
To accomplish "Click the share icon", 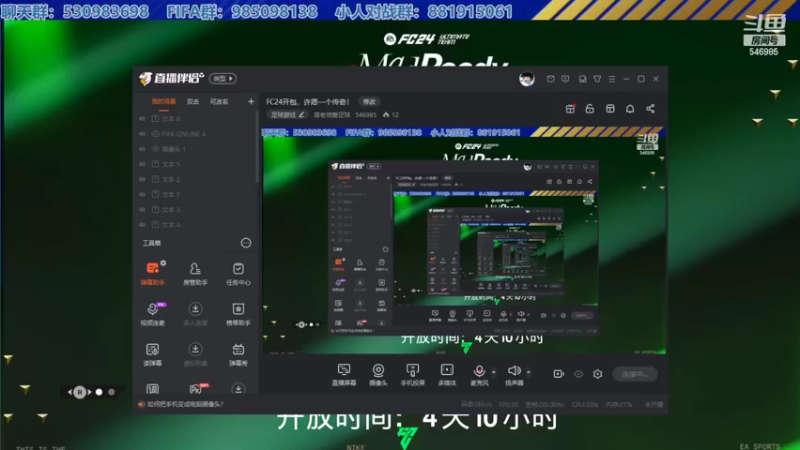I will click(650, 109).
